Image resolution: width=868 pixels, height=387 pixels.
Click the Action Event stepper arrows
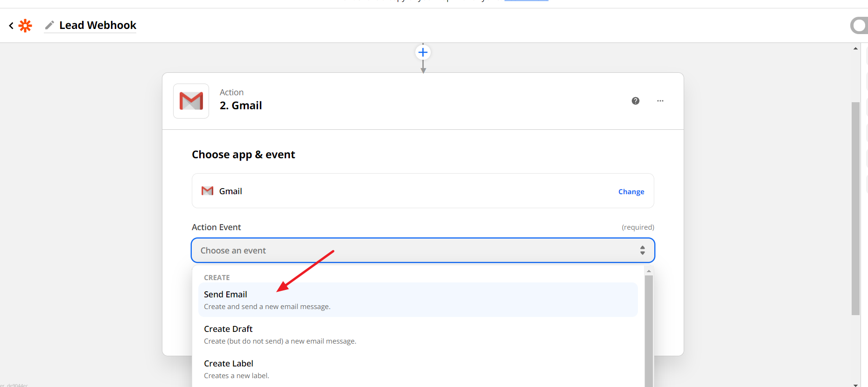coord(643,250)
